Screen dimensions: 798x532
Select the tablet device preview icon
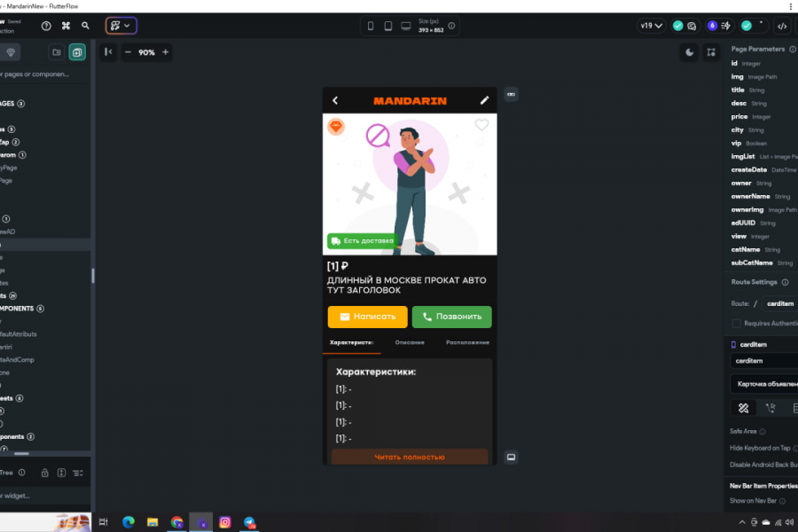(x=387, y=26)
